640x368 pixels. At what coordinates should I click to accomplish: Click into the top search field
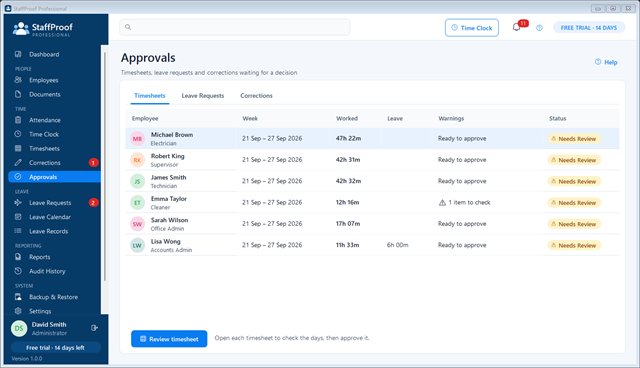pos(235,27)
